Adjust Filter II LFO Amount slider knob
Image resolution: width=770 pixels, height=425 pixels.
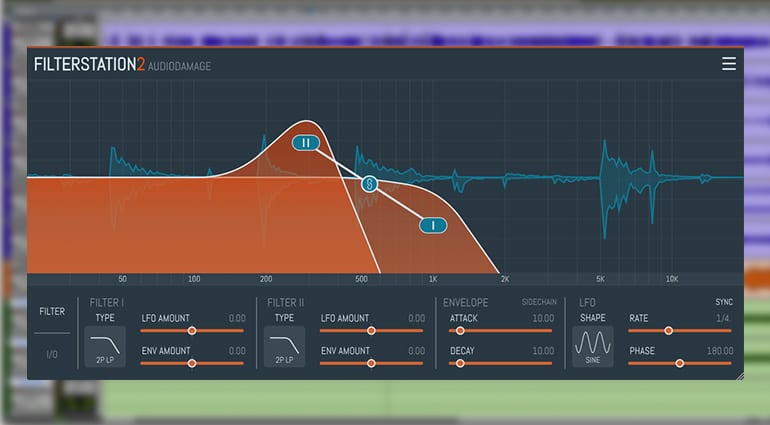371,331
